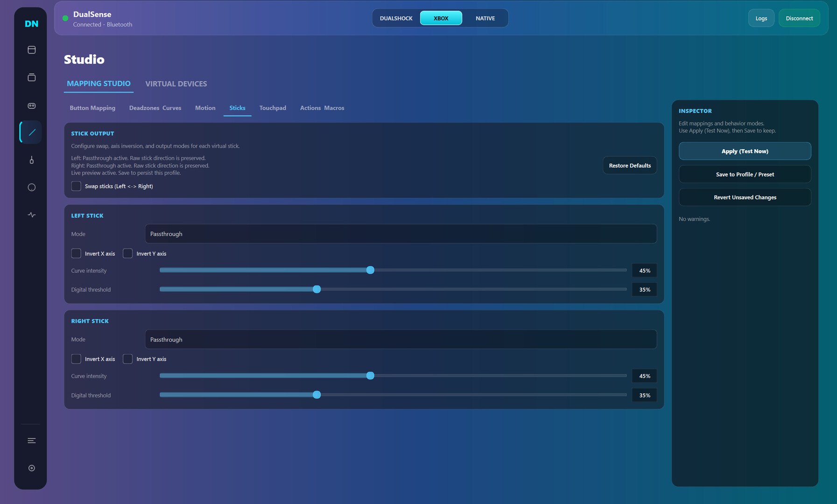Switch to the Virtual Devices tab

[176, 84]
